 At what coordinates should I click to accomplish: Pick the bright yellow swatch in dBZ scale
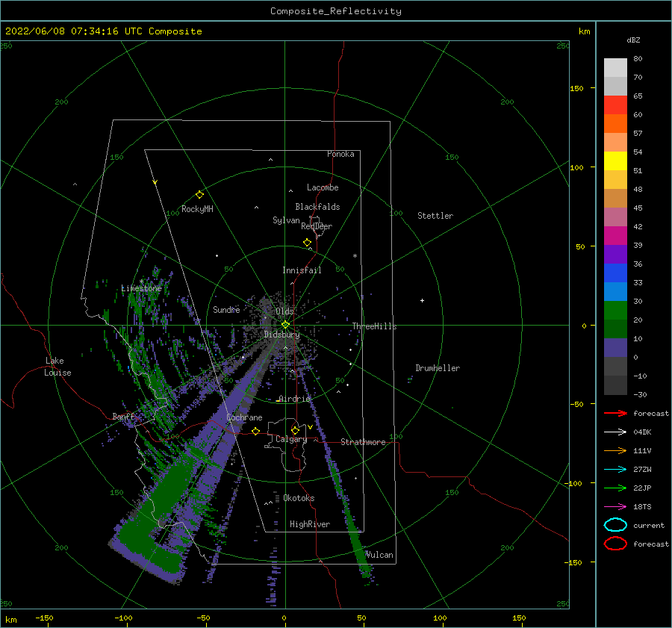(615, 161)
